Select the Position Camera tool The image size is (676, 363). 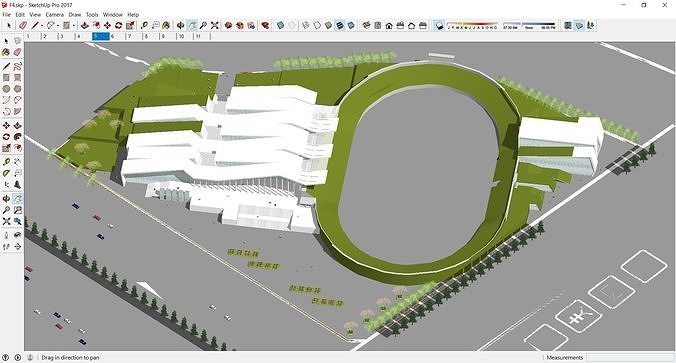6,235
